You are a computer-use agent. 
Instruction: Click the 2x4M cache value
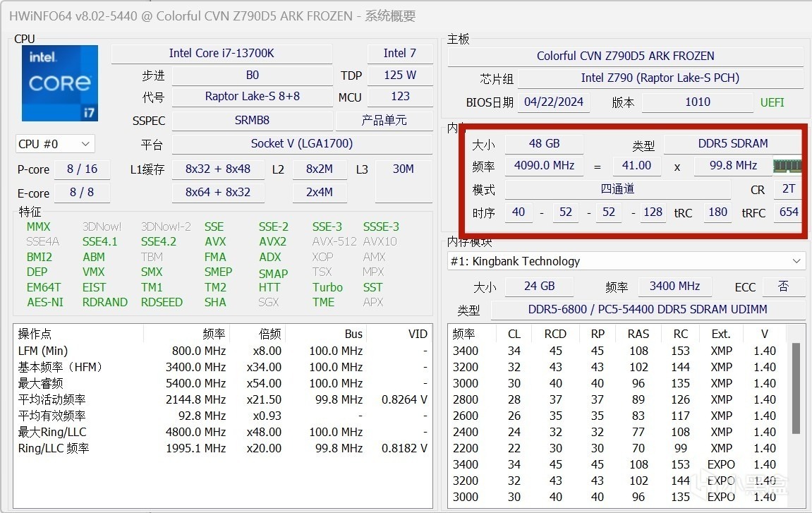(320, 192)
